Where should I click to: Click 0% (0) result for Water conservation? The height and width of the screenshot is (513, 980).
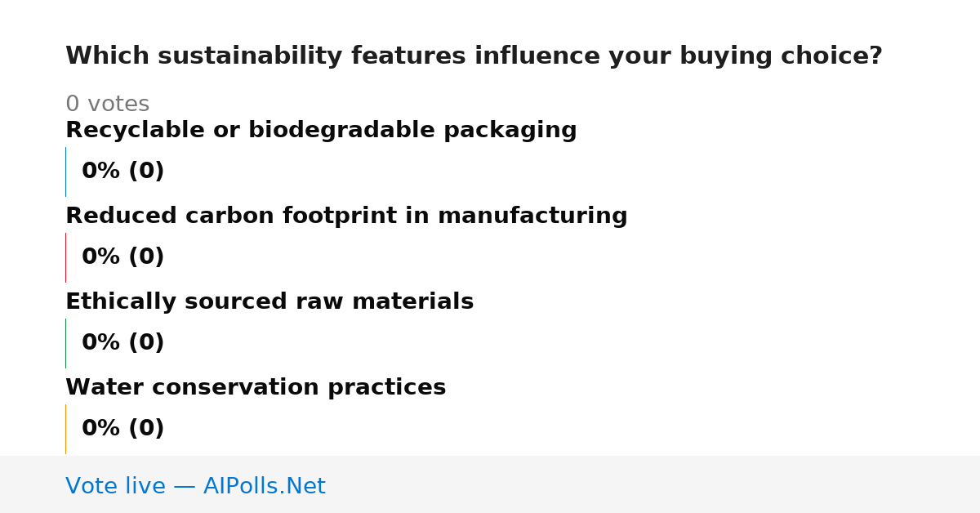(x=122, y=429)
